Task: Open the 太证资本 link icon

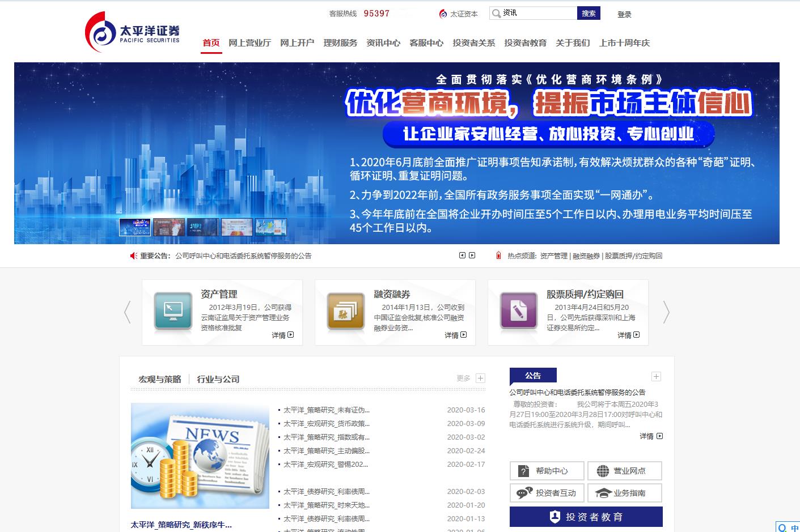Action: [x=443, y=14]
